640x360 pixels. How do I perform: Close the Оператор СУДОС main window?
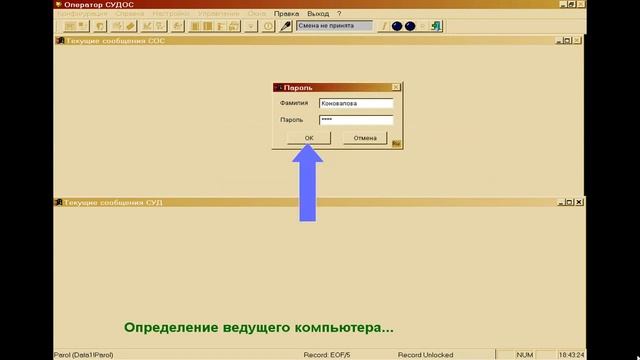point(581,4)
